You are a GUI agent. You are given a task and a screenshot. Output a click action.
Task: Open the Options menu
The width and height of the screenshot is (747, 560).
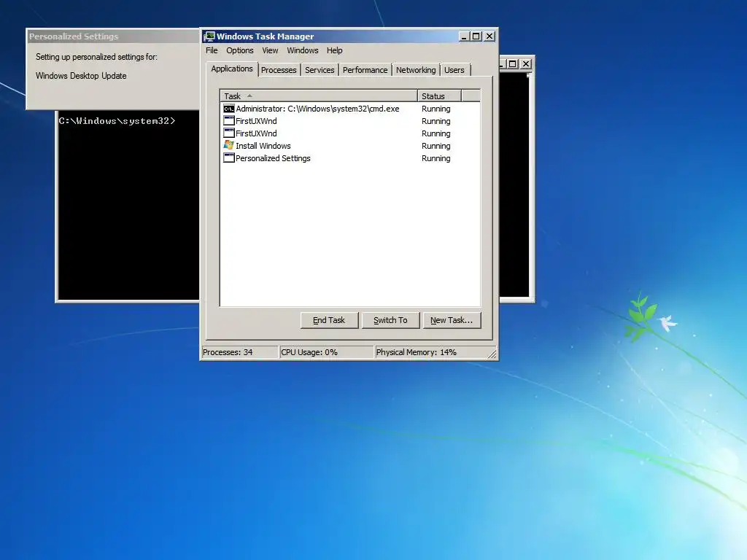coord(239,50)
